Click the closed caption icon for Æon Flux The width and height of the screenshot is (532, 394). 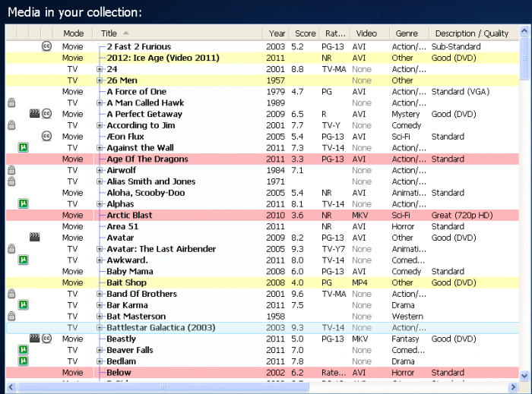coord(46,136)
